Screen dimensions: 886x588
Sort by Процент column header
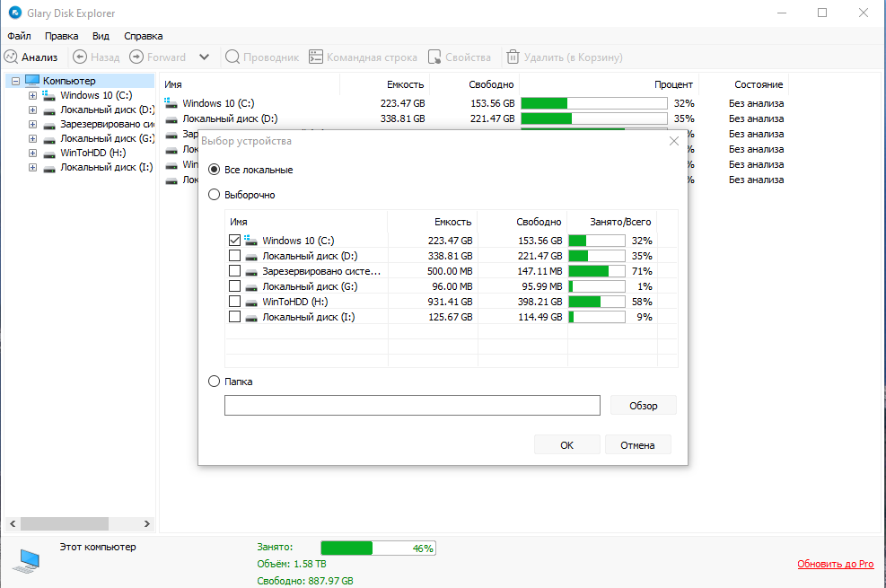(610, 84)
